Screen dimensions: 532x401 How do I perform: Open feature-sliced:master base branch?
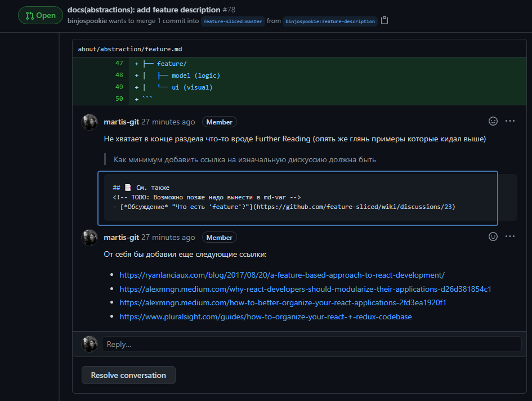[x=233, y=21]
